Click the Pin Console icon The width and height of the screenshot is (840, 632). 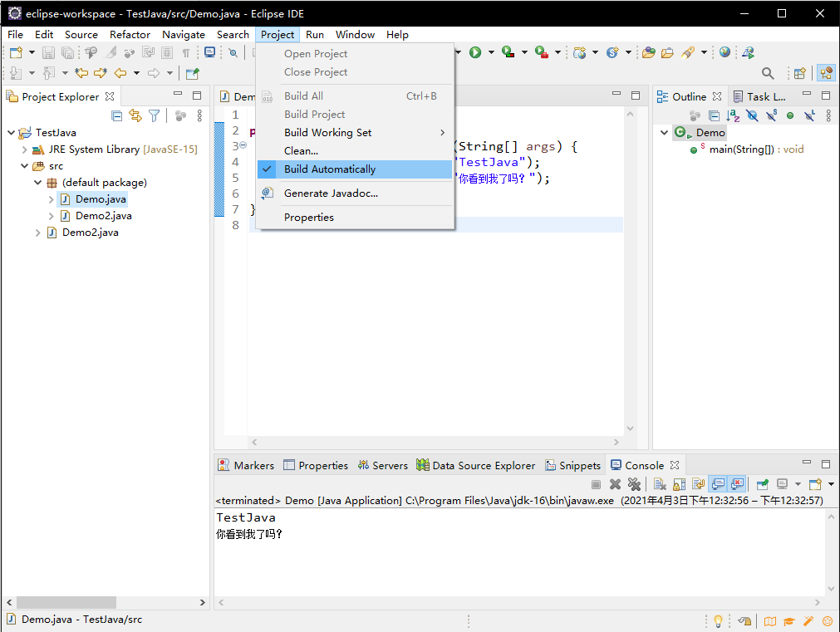(x=763, y=485)
